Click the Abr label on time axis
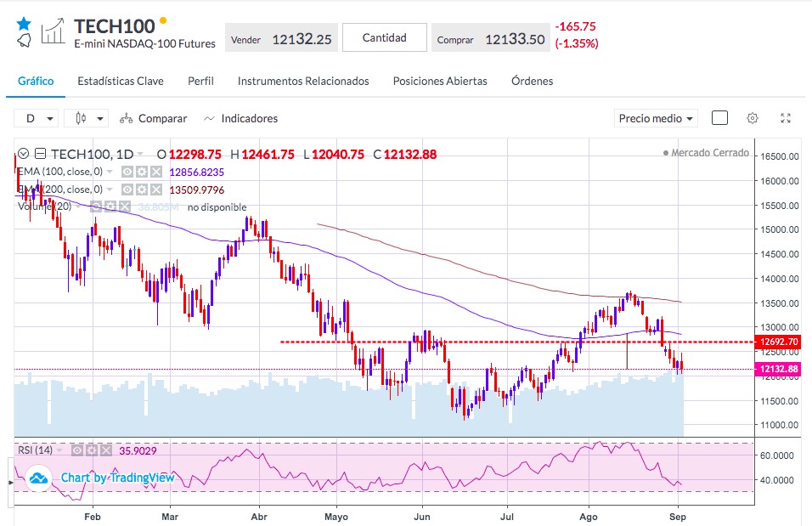Screen dimensions: 812x526 pyautogui.click(x=259, y=517)
